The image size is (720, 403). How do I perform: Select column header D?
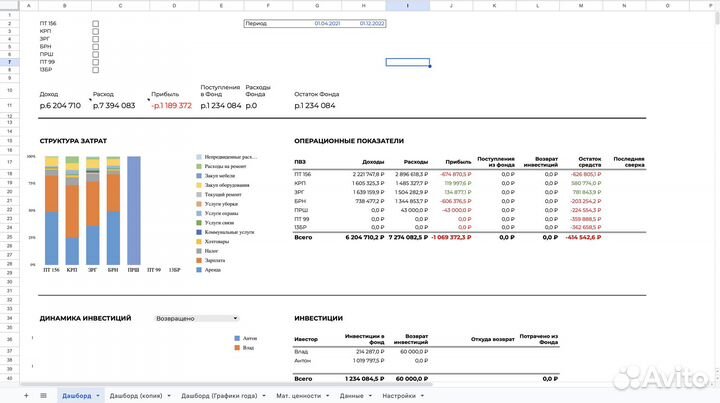(173, 5)
